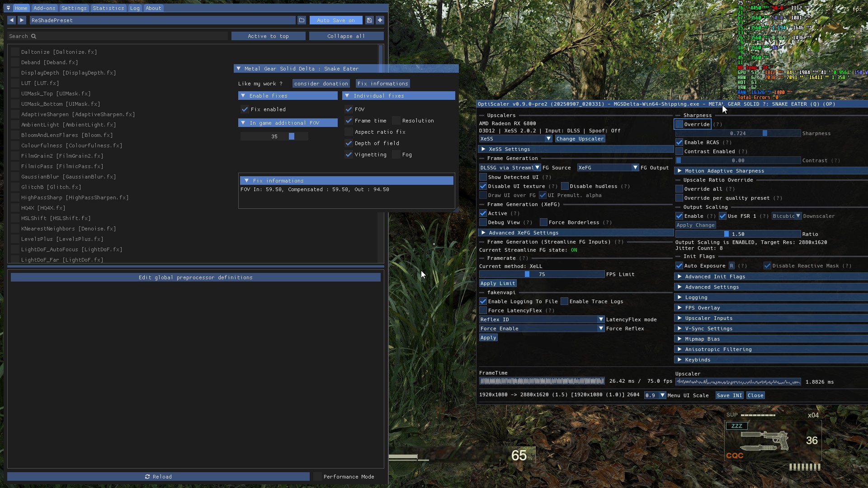This screenshot has width=868, height=488.
Task: Collapse the Fix informations header
Action: (347, 181)
